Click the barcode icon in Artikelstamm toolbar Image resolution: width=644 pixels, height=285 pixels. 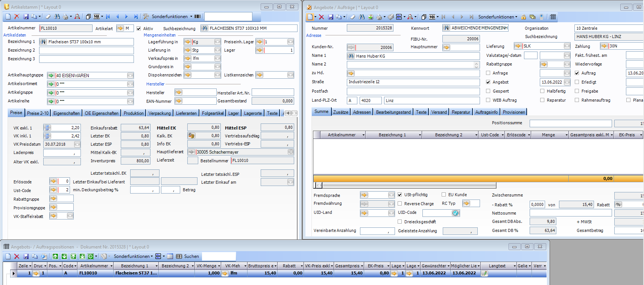[197, 17]
